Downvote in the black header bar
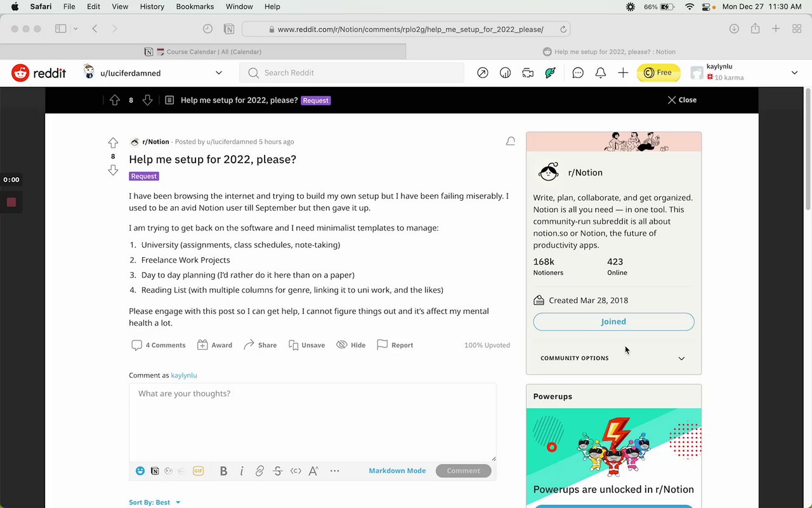812x508 pixels. point(147,100)
